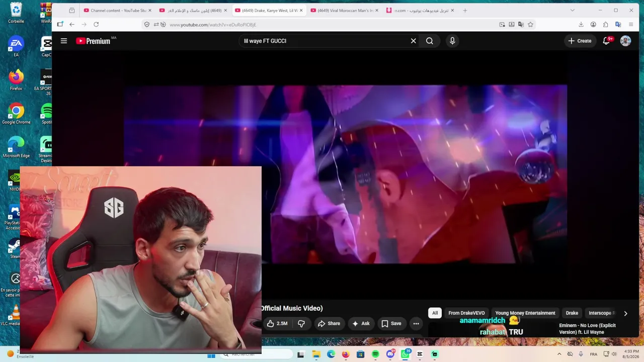Screen dimensions: 644x362
Task: Select the All filter chip
Action: tap(435, 313)
